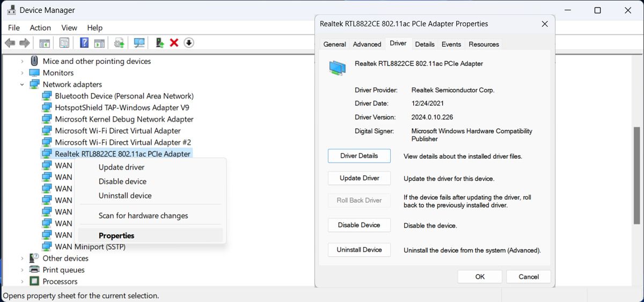Open the Help menu
Screen dimensions: 644x302
pos(94,27)
